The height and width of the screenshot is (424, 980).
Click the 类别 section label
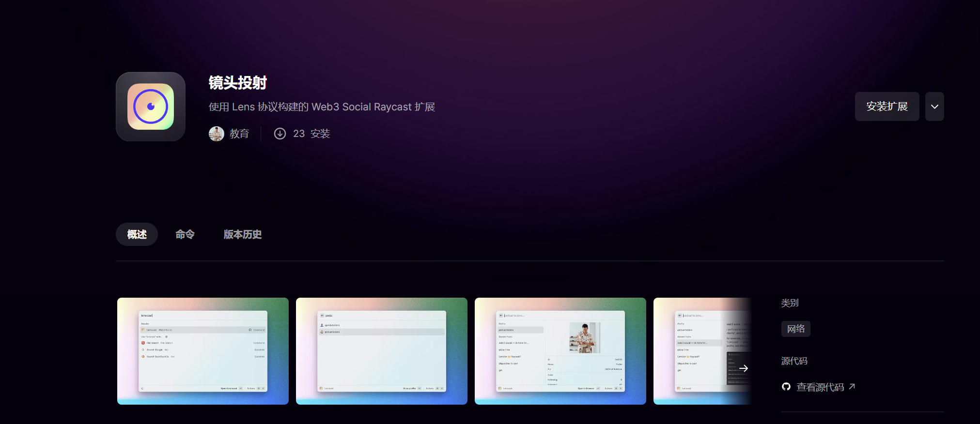790,303
